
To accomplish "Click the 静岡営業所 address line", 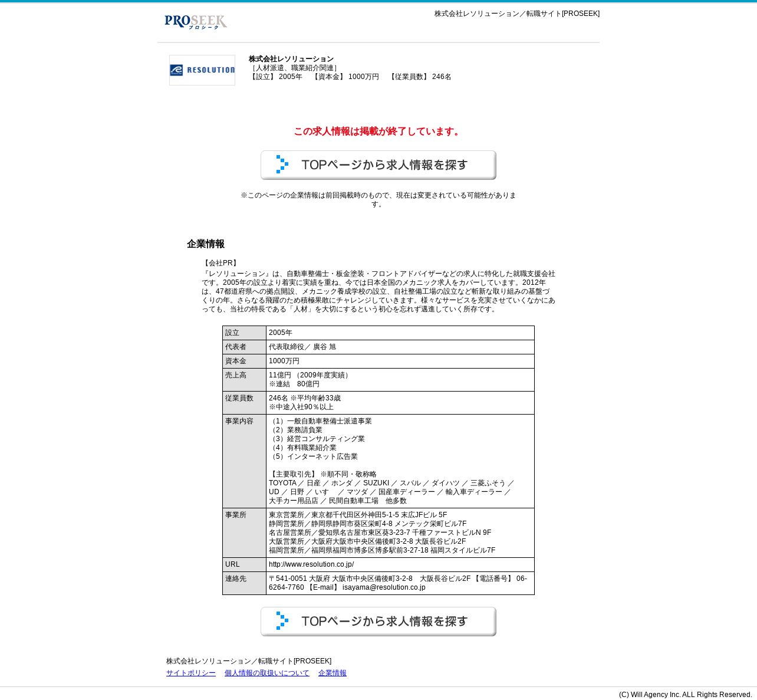I will point(368,524).
